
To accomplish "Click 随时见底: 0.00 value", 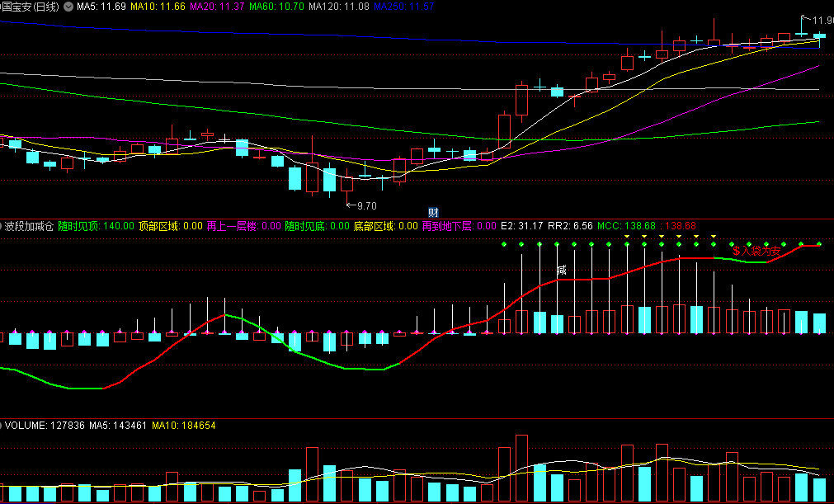I will point(317,227).
